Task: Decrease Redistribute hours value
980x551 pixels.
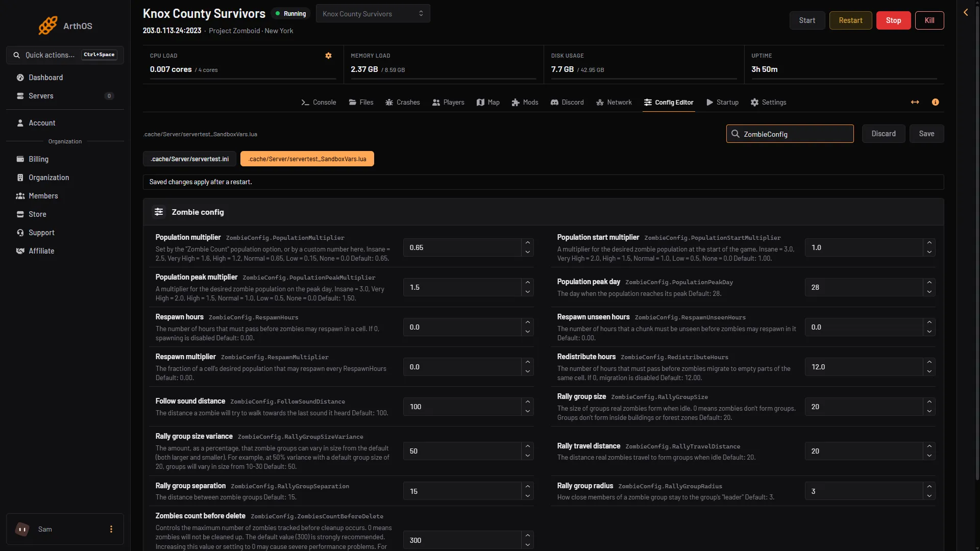Action: (x=929, y=371)
